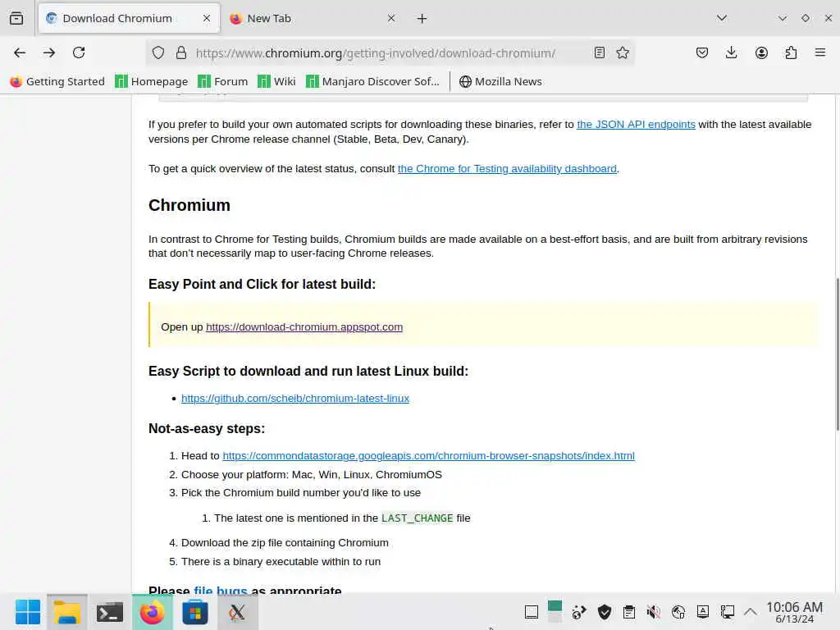
Task: Open the github chromium-latest-linux link
Action: click(295, 398)
